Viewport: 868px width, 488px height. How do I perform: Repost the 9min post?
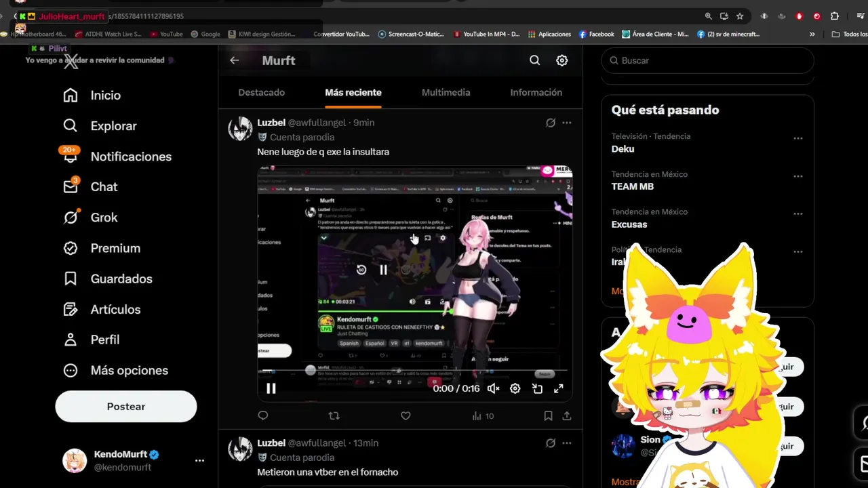[334, 415]
